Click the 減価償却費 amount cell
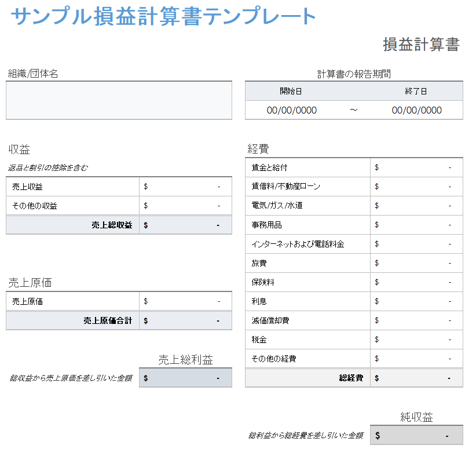 tap(416, 320)
